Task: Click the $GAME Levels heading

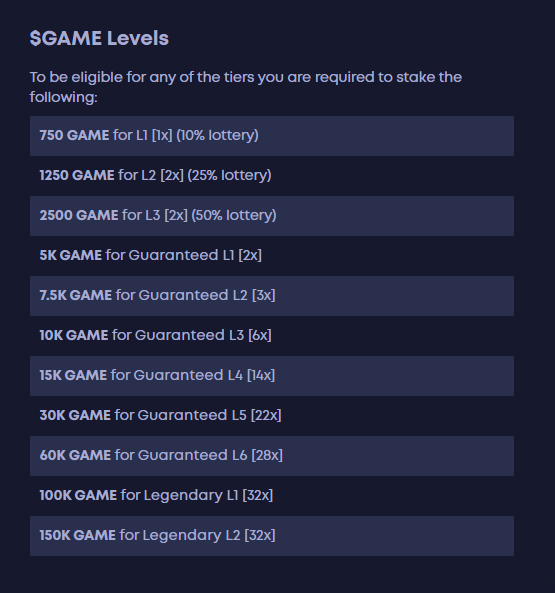Action: [x=99, y=38]
